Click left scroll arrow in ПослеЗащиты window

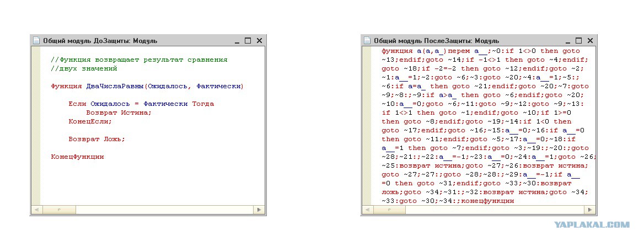tap(367, 210)
